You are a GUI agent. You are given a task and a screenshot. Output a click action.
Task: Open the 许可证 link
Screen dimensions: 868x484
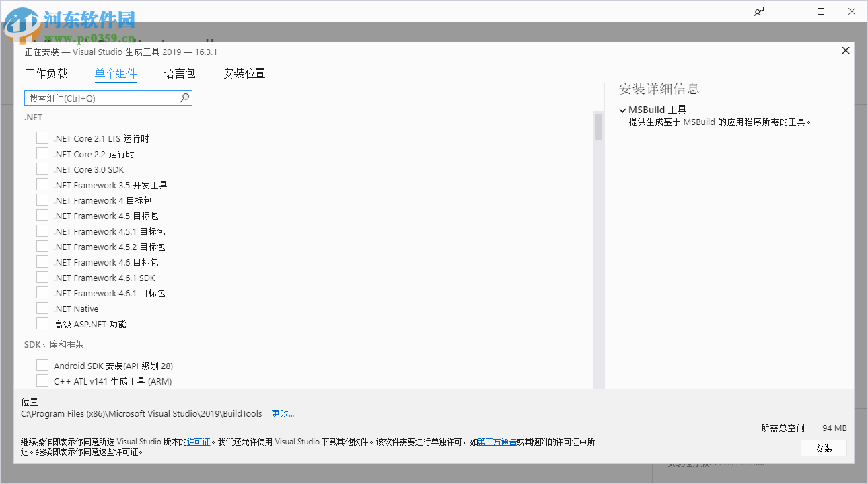coord(198,442)
